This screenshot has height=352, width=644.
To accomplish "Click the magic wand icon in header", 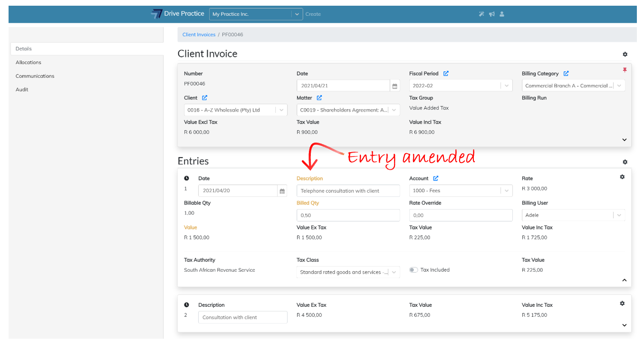I will click(481, 14).
